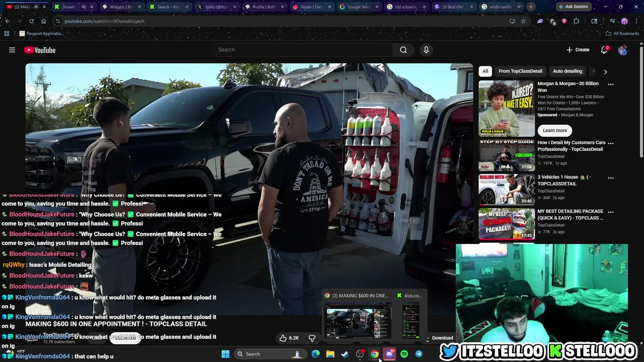
Task: Open the YouTube hamburger guide menu
Action: pos(12,50)
